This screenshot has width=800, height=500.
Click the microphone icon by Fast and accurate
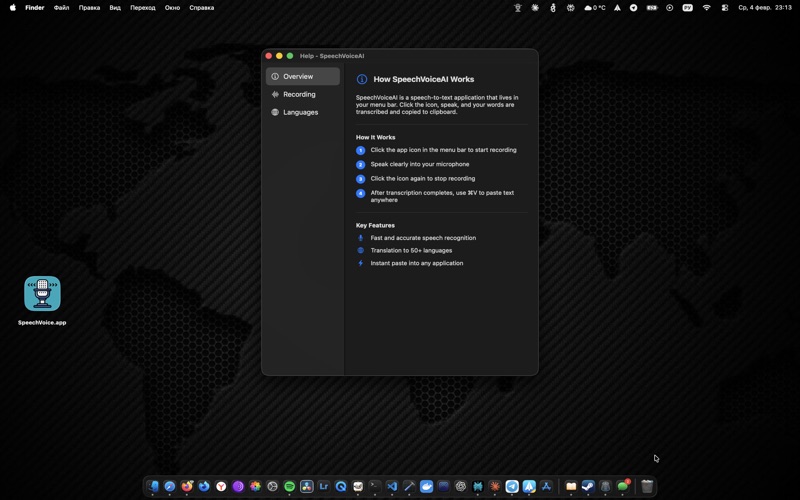coord(361,238)
